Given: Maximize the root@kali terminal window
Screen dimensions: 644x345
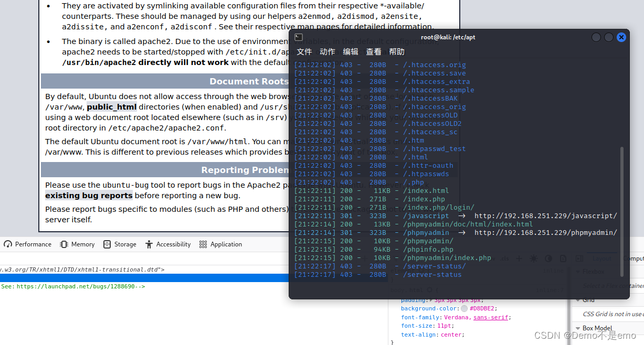Looking at the screenshot, I should 609,37.
